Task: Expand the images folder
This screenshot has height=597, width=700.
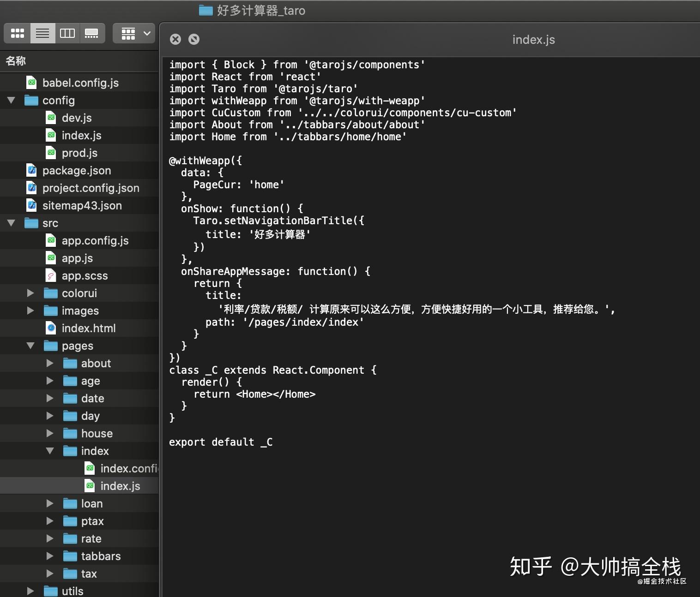Action: (x=30, y=310)
